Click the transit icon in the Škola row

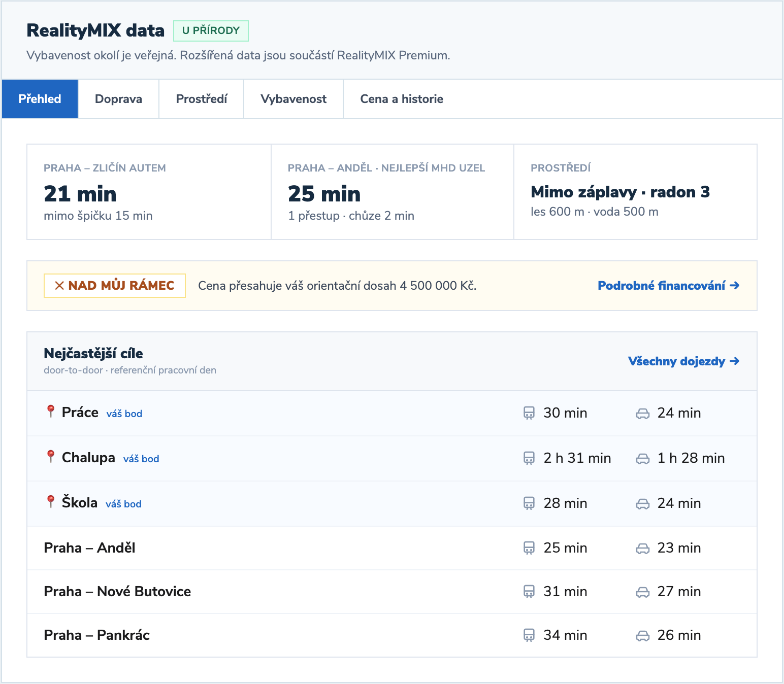[529, 503]
